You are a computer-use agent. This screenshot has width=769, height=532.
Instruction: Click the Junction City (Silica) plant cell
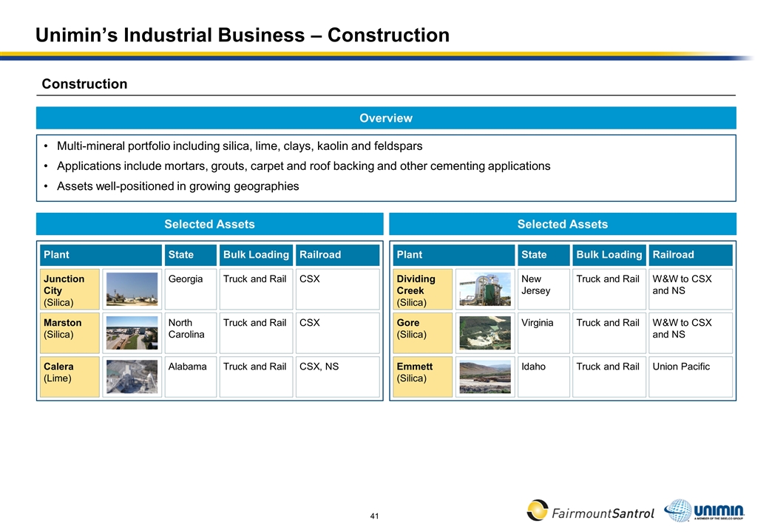pyautogui.click(x=70, y=290)
